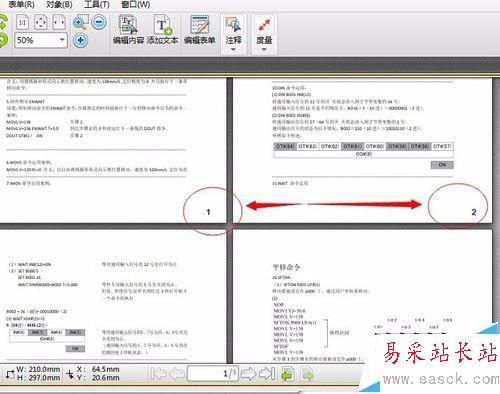
Task: Open the 工具(T) menu
Action: click(x=97, y=4)
